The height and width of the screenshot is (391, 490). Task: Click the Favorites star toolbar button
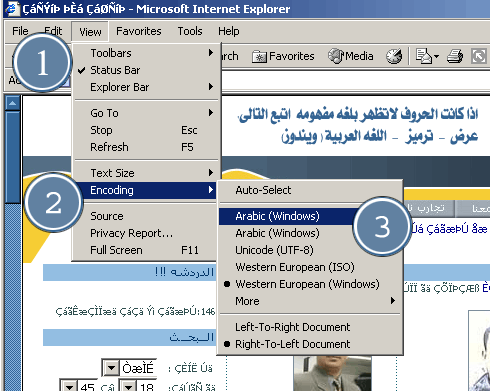[x=283, y=56]
